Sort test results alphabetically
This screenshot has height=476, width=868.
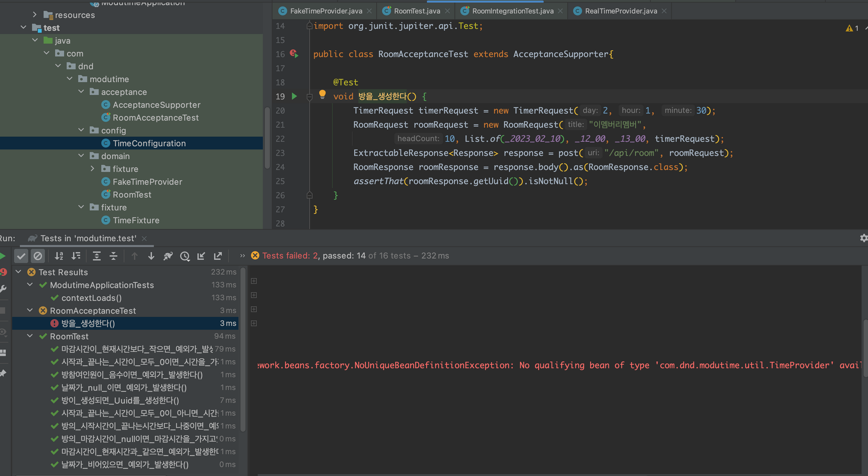[59, 256]
